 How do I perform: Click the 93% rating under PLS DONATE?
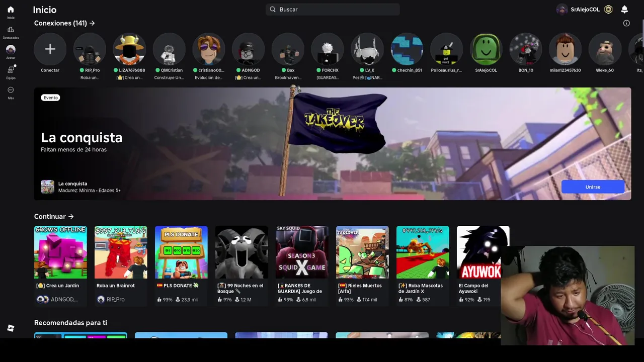point(165,300)
